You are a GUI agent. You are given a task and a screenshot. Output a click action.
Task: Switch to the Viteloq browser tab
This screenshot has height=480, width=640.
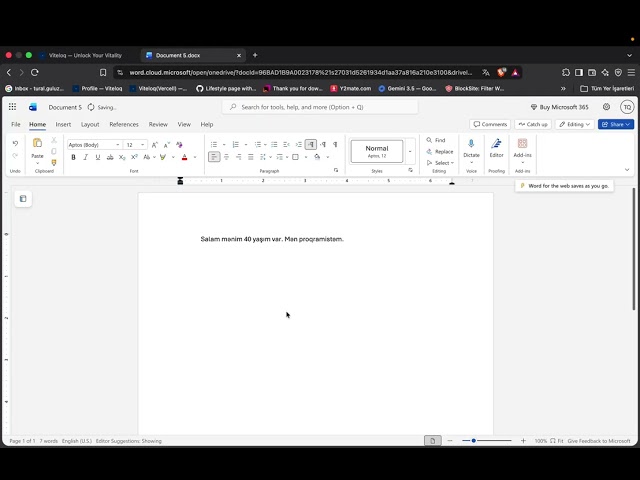pyautogui.click(x=85, y=56)
